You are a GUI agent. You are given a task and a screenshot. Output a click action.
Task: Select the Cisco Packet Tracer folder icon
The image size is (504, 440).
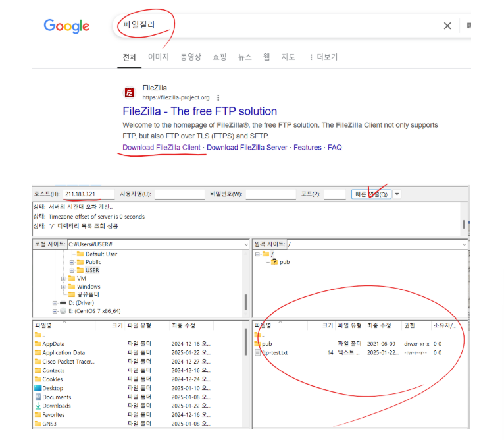(x=38, y=361)
